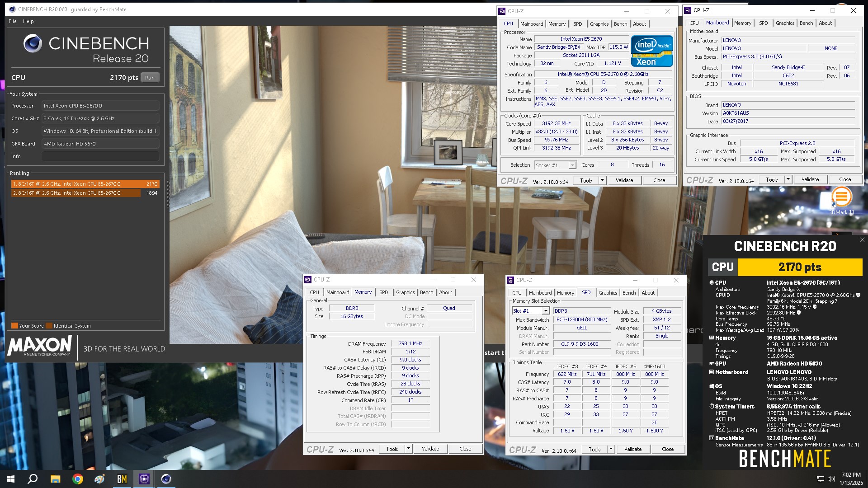Open taskbar Search magnifier
The image size is (868, 488).
(x=33, y=479)
